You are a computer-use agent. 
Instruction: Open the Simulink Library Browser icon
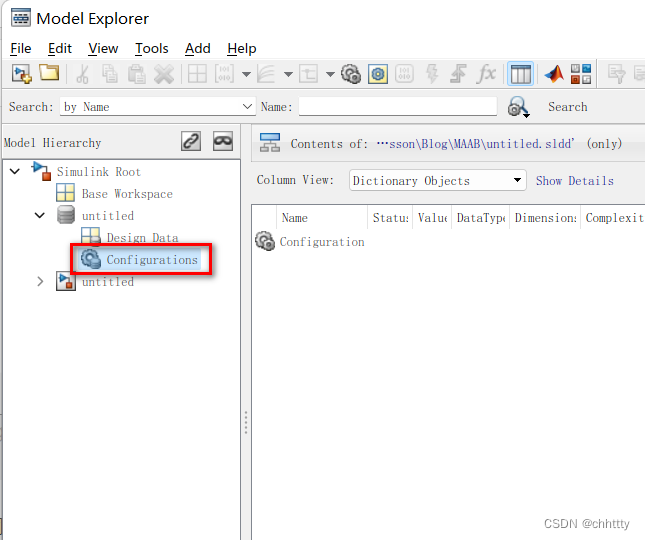(x=581, y=74)
